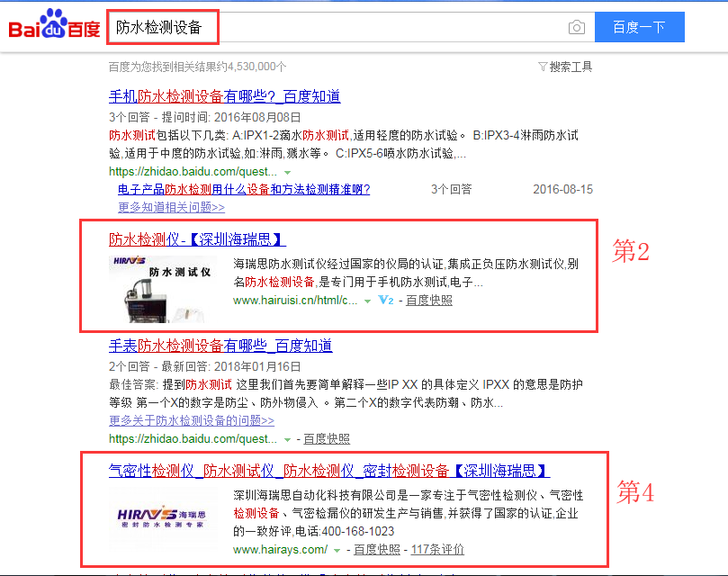
Task: Click the 搜索工具 filter funnel icon
Action: pos(542,67)
